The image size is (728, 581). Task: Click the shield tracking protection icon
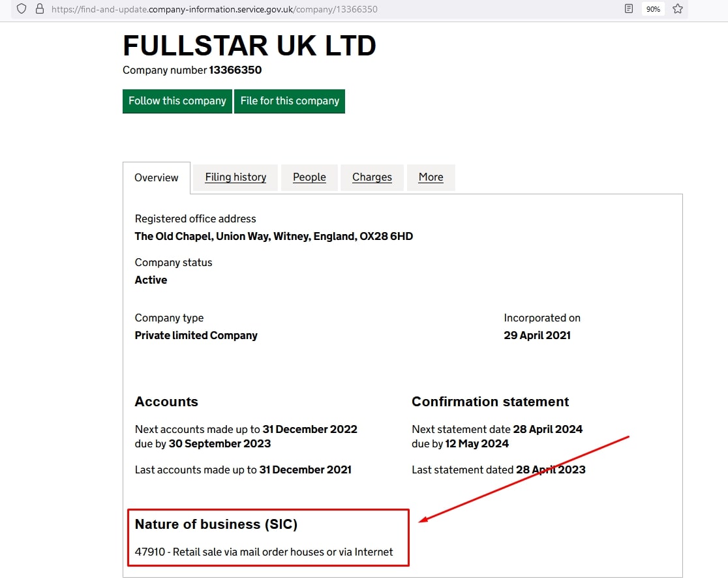[x=22, y=9]
